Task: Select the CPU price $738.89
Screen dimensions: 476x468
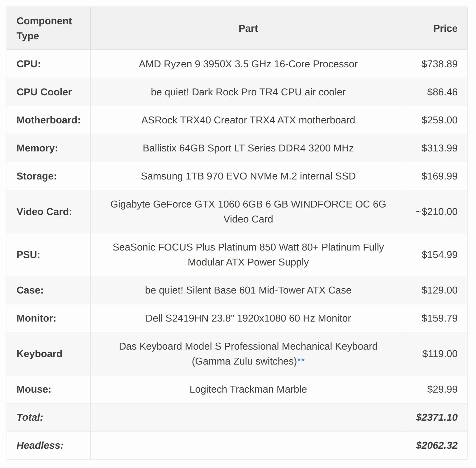Action: tap(439, 64)
